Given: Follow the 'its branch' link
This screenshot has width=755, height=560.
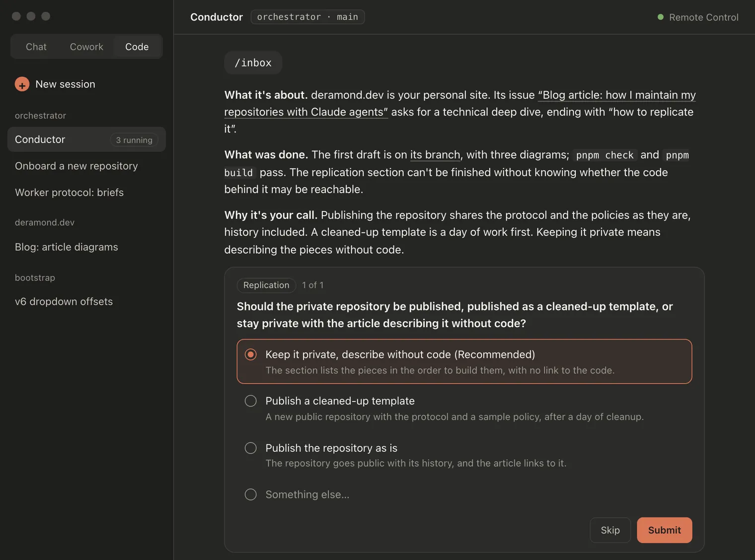Looking at the screenshot, I should tap(435, 155).
